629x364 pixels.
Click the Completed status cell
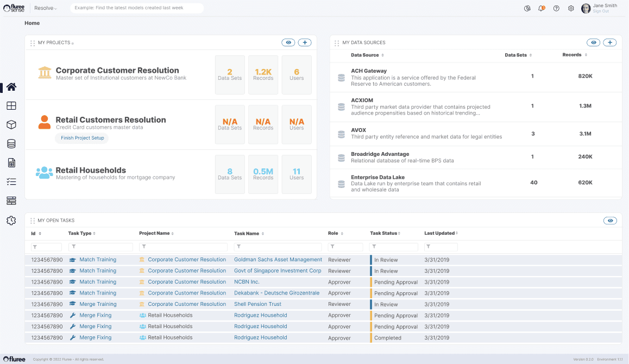(387, 338)
